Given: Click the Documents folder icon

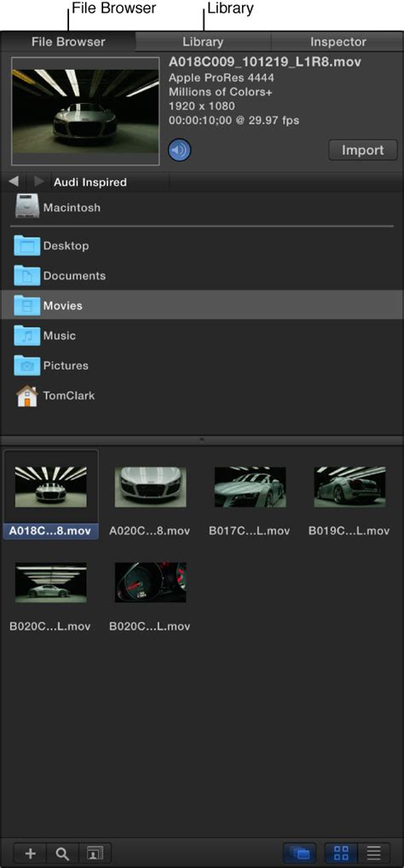Looking at the screenshot, I should 26,275.
